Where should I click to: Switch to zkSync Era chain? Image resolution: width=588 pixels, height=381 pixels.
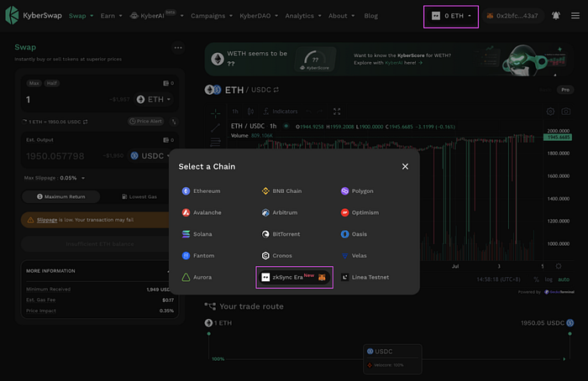294,277
